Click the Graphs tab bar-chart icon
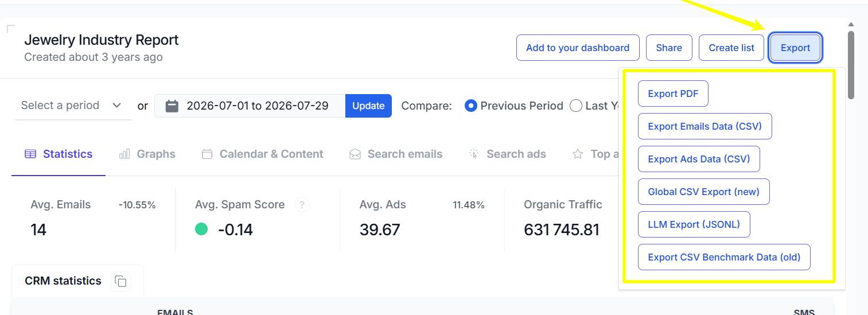Screen dimensions: 868x315 point(124,154)
